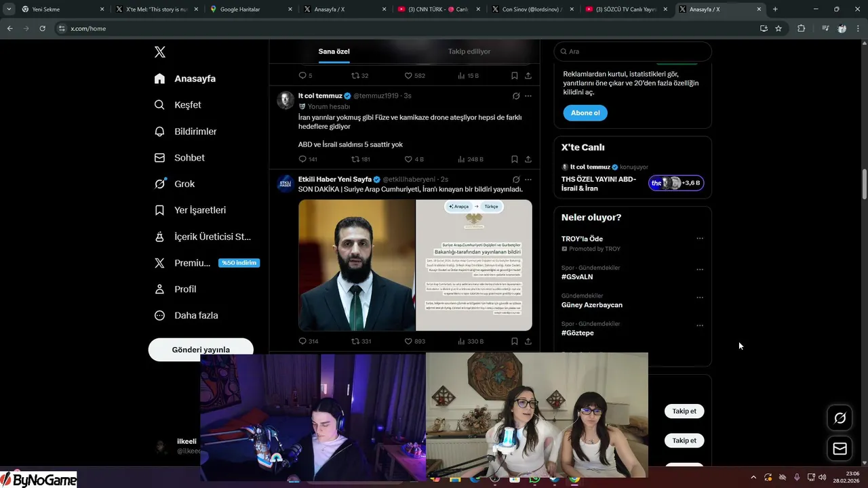Join THS live via +3,6 B button
This screenshot has height=488, width=868.
pos(676,183)
